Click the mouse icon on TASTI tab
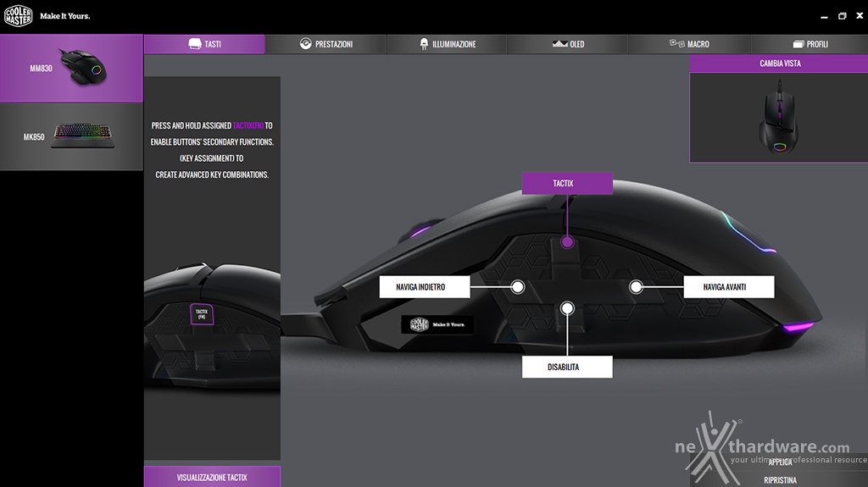 click(195, 44)
